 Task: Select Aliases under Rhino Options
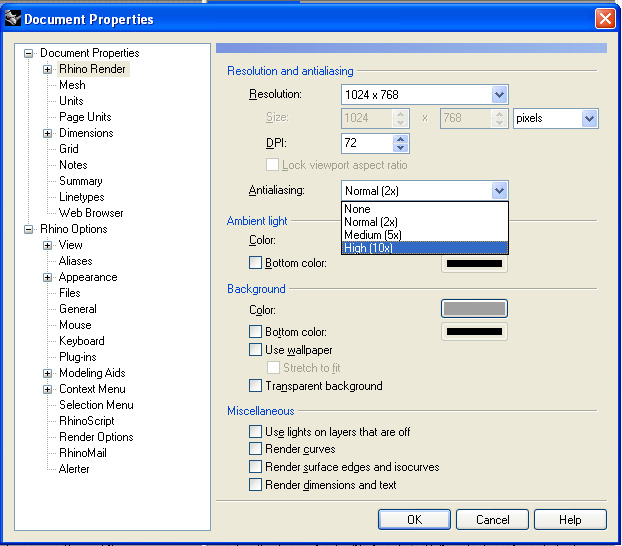(75, 261)
